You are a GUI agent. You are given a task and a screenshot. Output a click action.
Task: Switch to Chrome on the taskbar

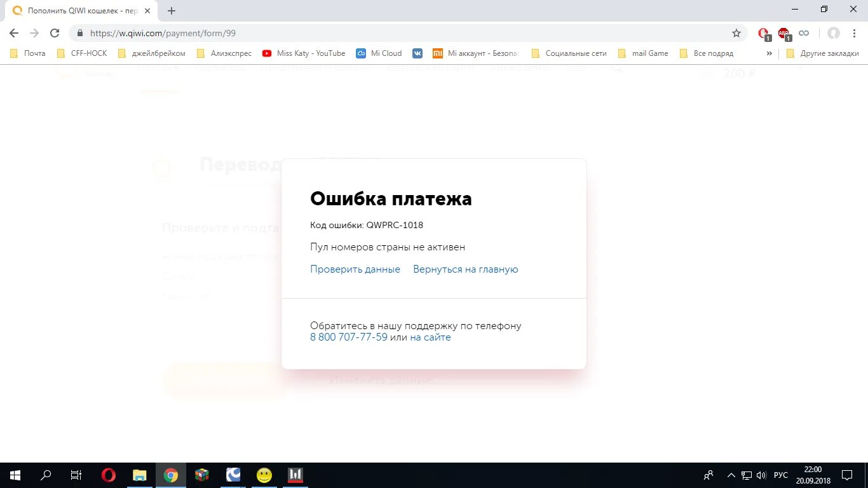[170, 475]
